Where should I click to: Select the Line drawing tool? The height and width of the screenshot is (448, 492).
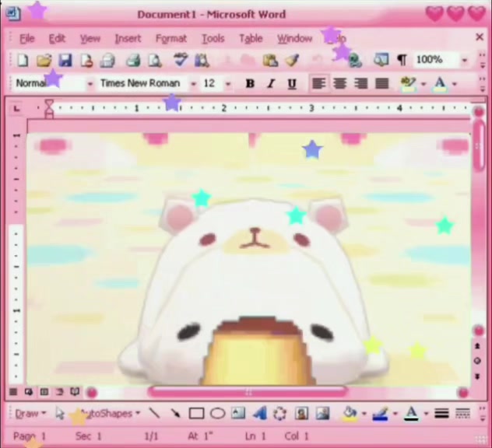(154, 413)
